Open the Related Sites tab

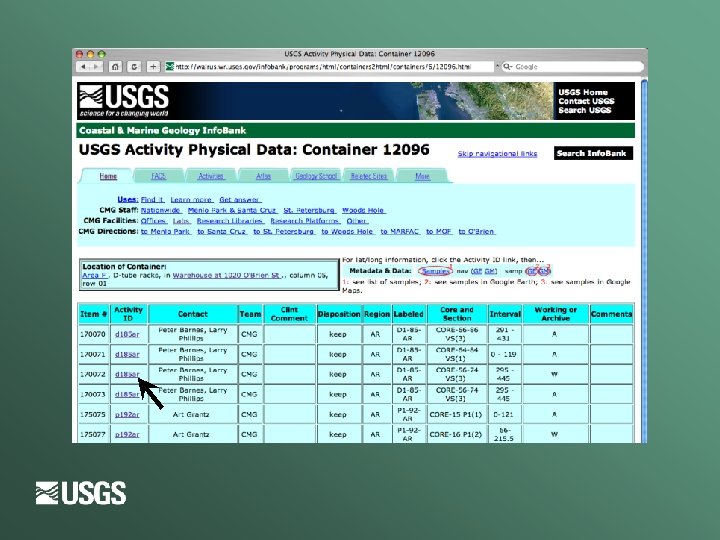click(x=369, y=176)
